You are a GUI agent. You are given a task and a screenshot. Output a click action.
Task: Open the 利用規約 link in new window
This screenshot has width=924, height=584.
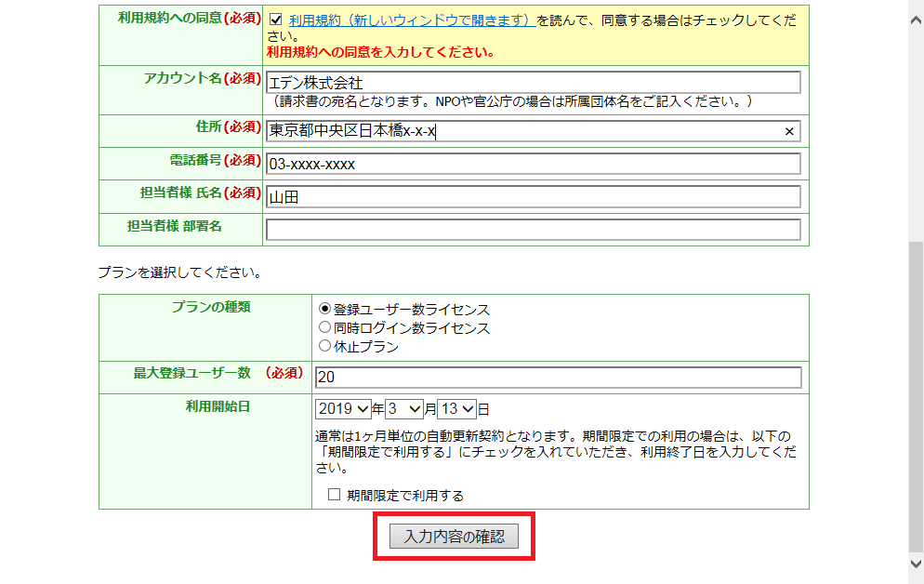pyautogui.click(x=412, y=20)
